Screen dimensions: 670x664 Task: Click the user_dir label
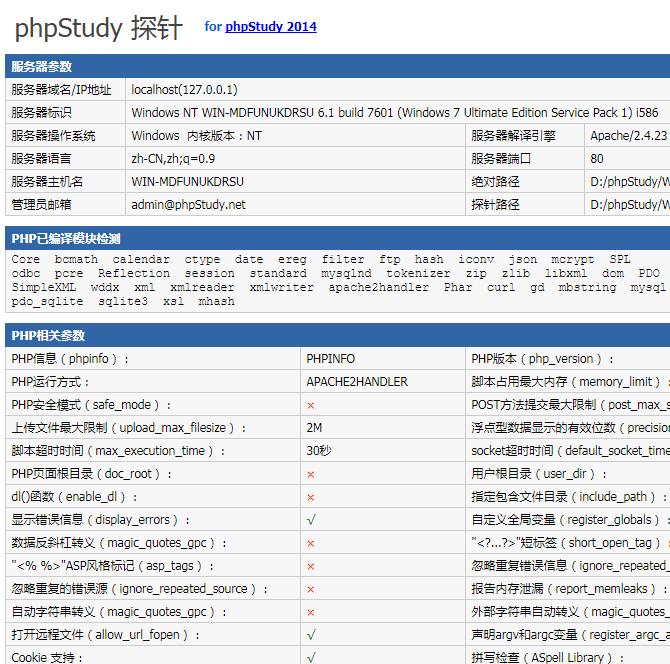(539, 474)
